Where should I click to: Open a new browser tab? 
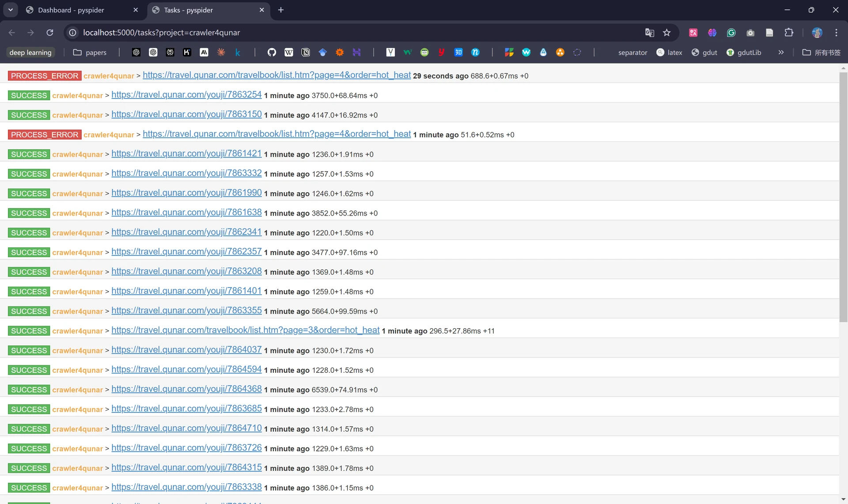click(x=281, y=10)
